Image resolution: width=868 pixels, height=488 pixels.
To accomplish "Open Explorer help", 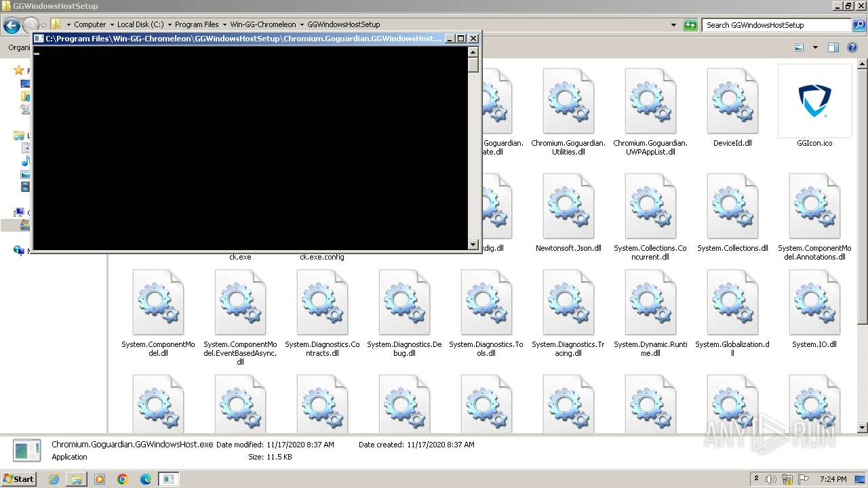I will [x=853, y=47].
